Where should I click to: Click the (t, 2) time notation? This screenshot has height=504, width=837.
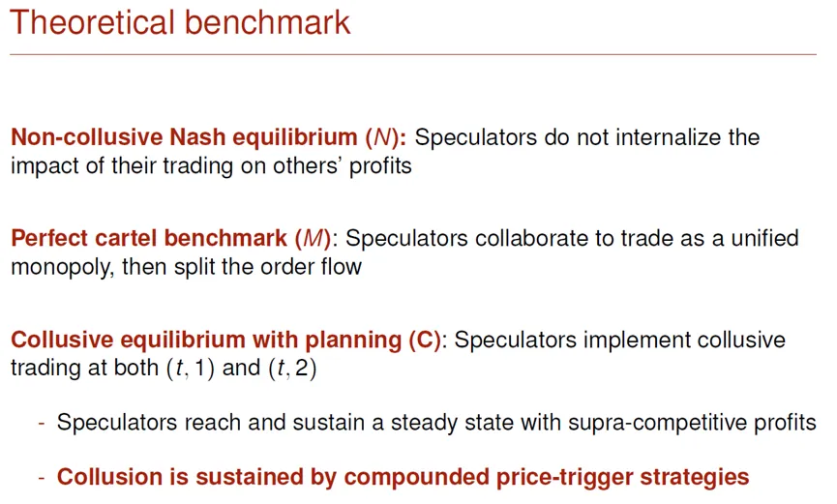pyautogui.click(x=292, y=368)
